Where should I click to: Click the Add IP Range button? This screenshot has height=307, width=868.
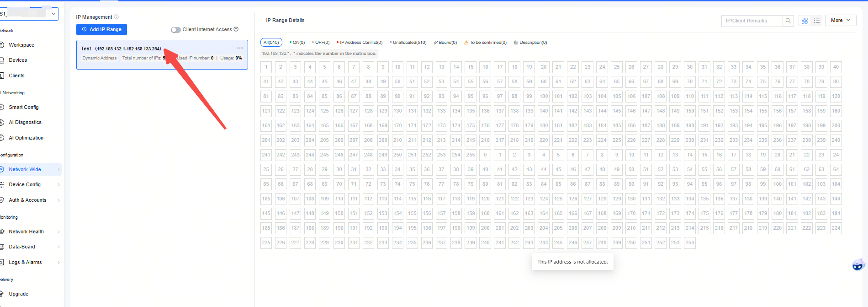[101, 29]
